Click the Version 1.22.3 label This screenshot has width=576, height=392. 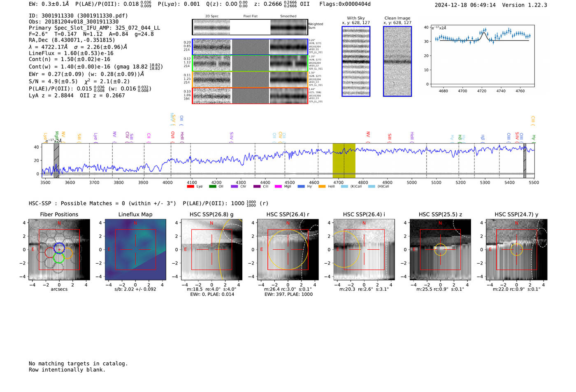[525, 5]
